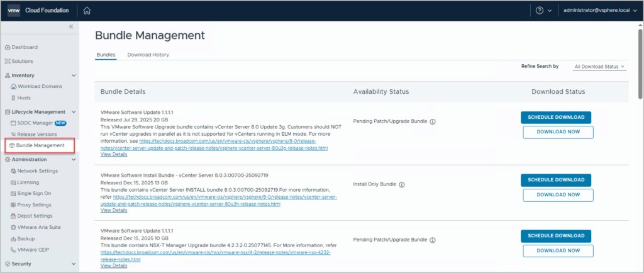Open the All Download Status dropdown
644x273 pixels.
pos(599,66)
